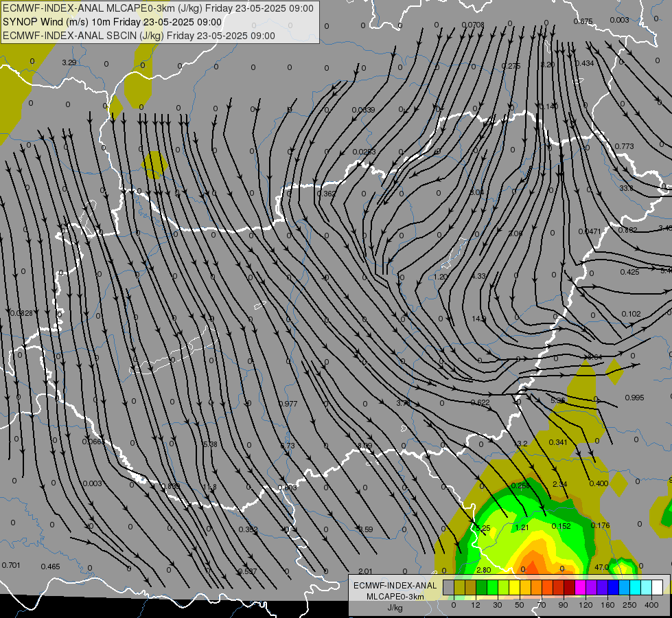Viewport: 672px width, 618px height.
Task: Click the map value 0.622
Action: (x=480, y=402)
